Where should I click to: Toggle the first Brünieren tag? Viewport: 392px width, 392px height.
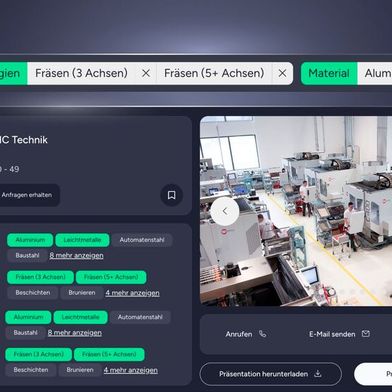[x=82, y=293]
